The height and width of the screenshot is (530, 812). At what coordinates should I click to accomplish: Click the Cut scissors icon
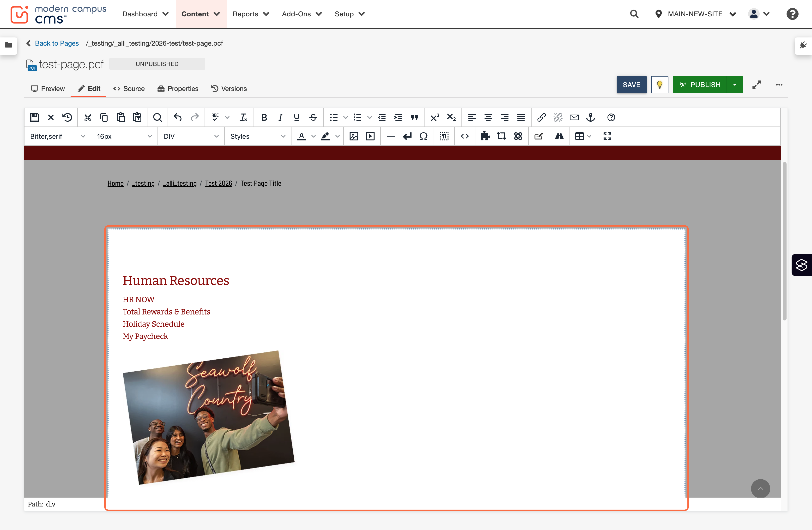(x=88, y=117)
